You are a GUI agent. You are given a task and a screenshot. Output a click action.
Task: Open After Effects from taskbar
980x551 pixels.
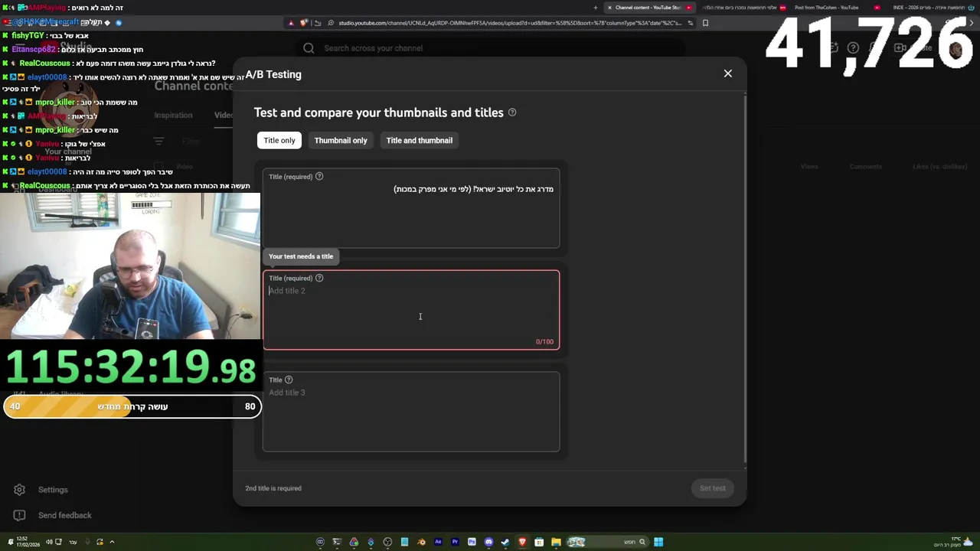[438, 542]
